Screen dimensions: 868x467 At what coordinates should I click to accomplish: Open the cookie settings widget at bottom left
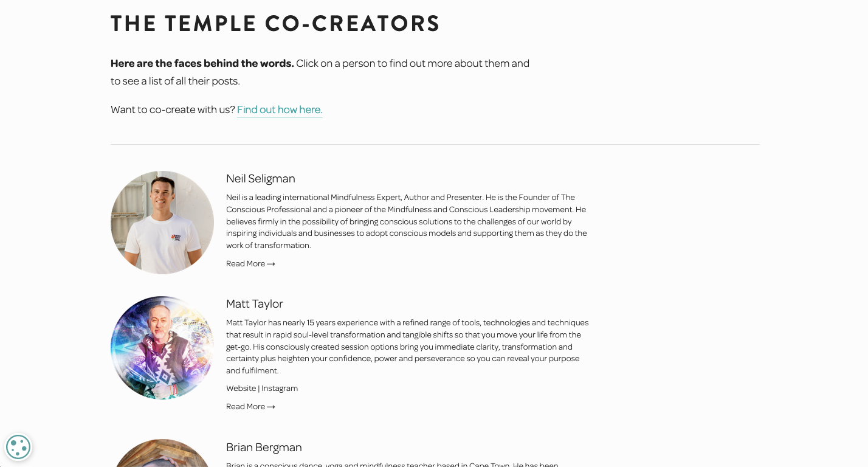(x=18, y=446)
